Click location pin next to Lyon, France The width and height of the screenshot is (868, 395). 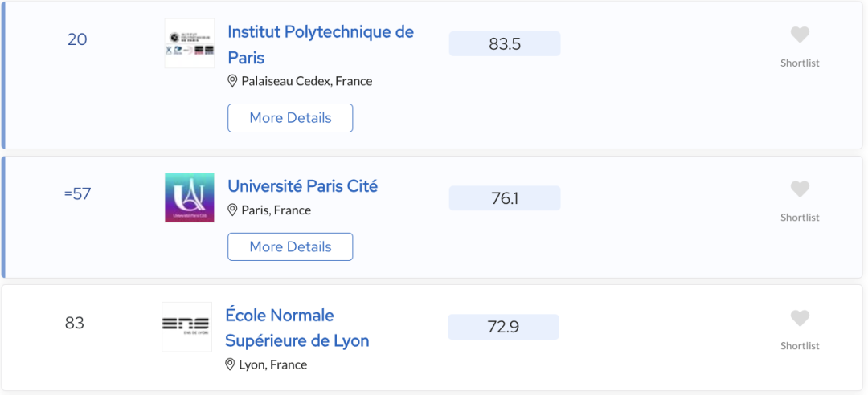(231, 364)
